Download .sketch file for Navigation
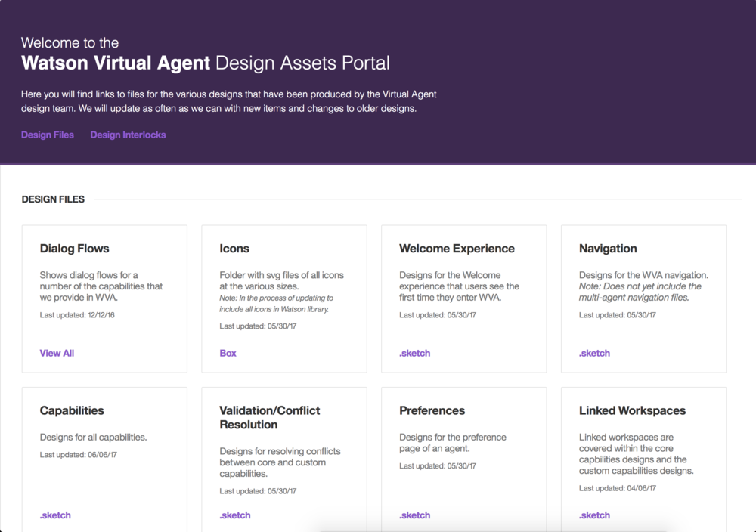 (x=594, y=353)
